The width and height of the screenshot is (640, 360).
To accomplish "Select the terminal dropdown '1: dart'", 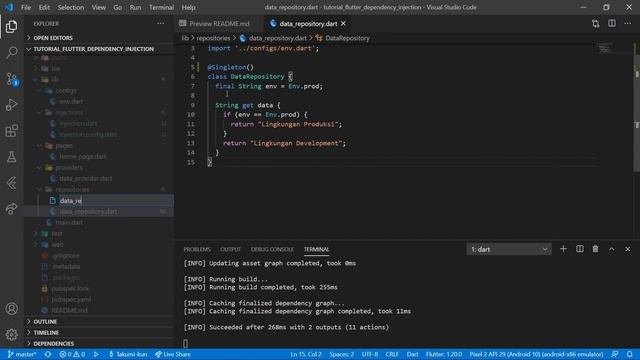I will pyautogui.click(x=509, y=249).
